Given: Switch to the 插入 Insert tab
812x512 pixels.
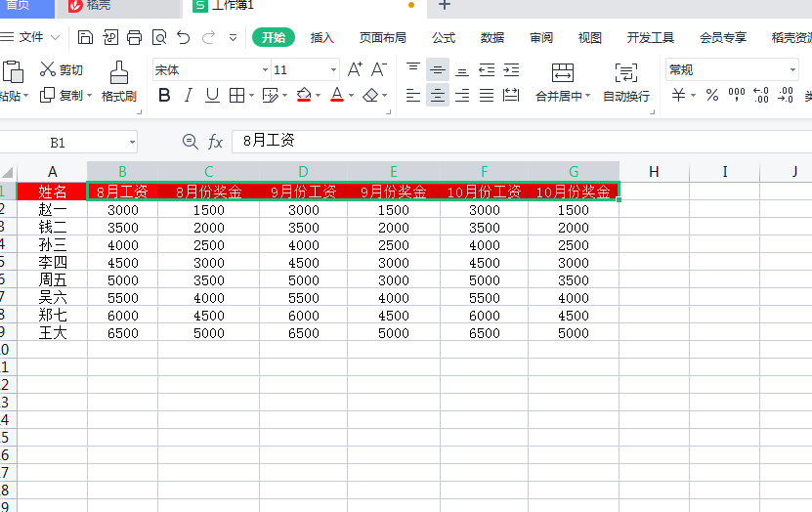Looking at the screenshot, I should point(322,38).
